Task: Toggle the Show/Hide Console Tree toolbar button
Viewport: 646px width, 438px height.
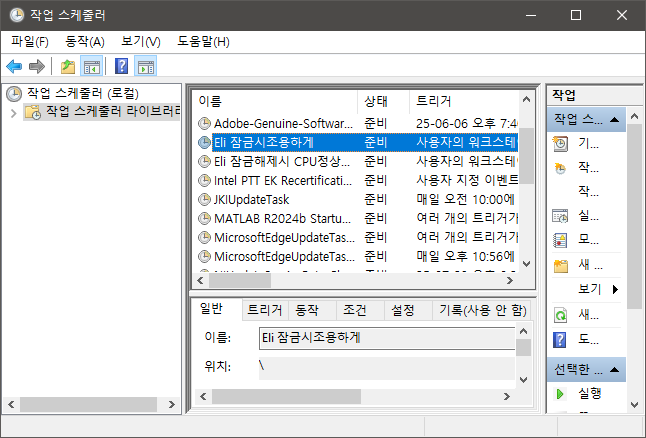Action: pyautogui.click(x=92, y=67)
